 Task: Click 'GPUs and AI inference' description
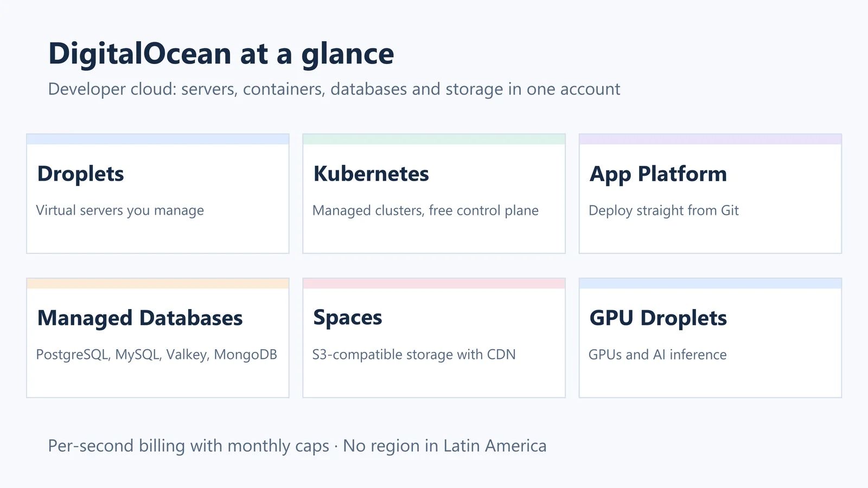point(658,355)
